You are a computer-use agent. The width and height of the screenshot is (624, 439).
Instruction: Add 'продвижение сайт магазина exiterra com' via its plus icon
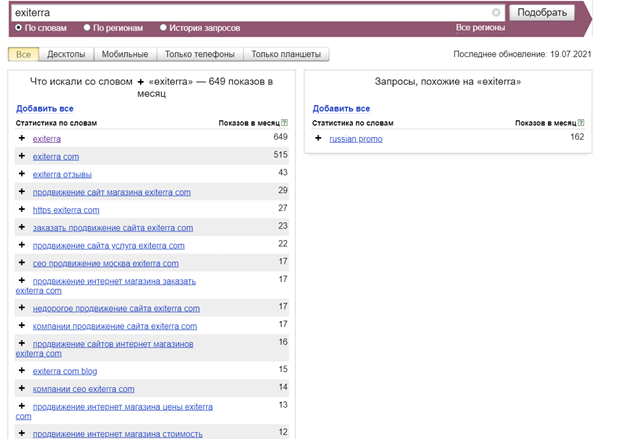[22, 191]
